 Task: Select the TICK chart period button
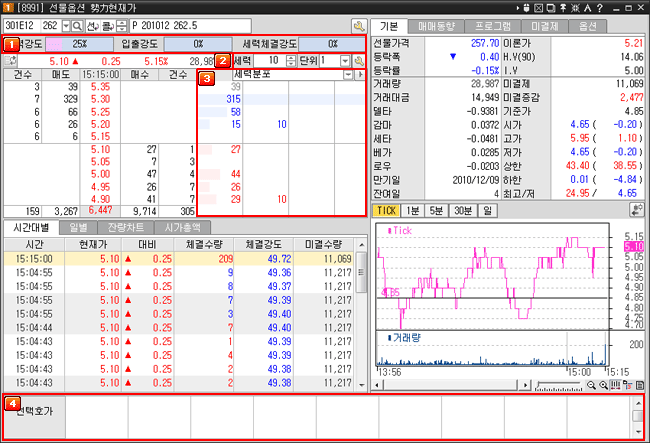(x=386, y=211)
